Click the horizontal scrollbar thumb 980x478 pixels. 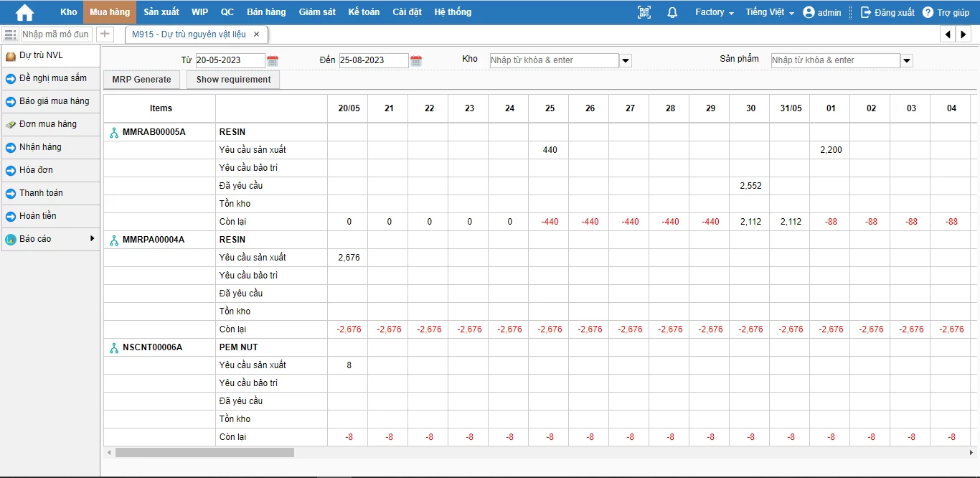click(x=204, y=453)
